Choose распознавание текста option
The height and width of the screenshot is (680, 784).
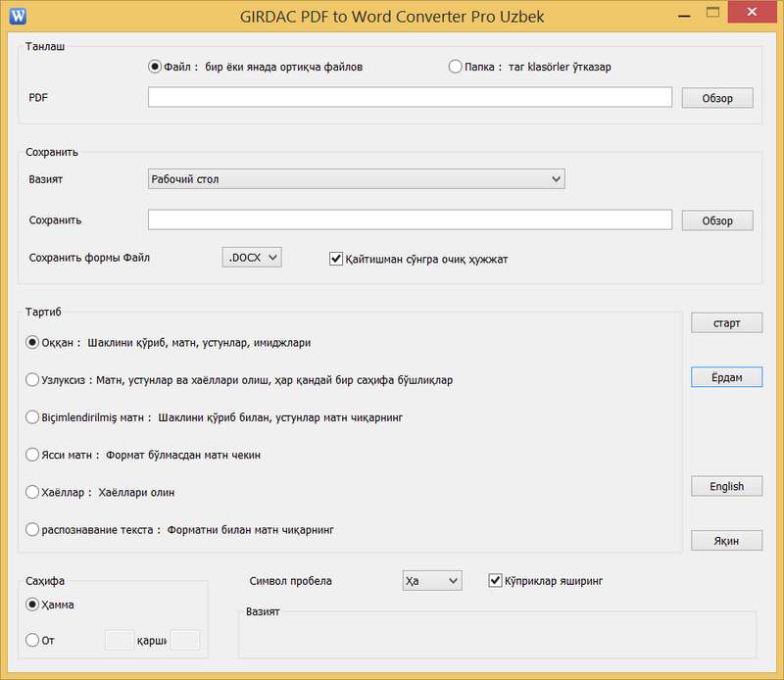(32, 529)
